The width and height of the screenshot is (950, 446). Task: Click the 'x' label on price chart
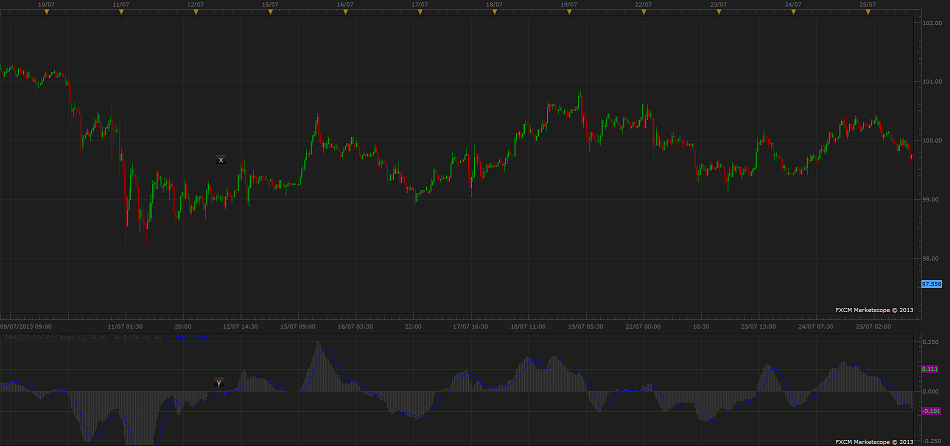click(x=221, y=160)
